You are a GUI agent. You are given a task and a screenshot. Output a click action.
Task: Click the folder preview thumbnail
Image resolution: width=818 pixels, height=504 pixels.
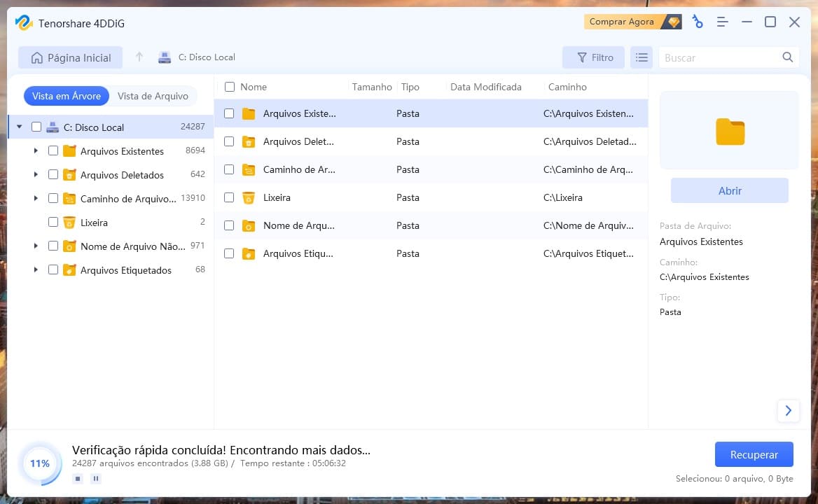point(730,132)
